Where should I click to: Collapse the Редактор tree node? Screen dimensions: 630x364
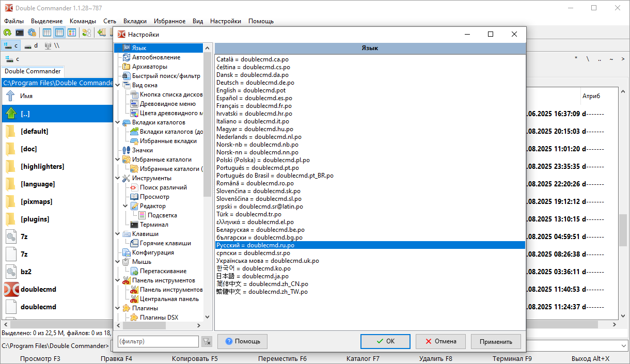(x=126, y=206)
